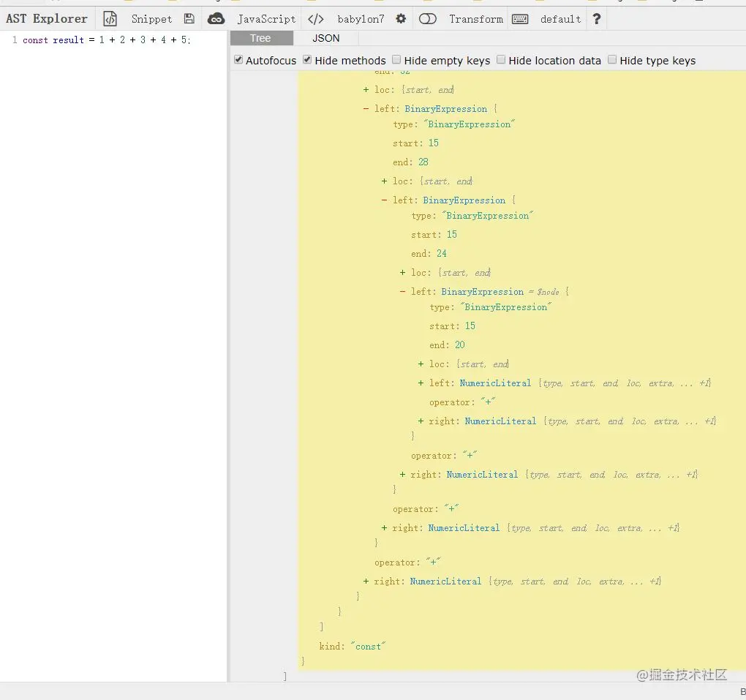746x700 pixels.
Task: Click kind: "const" entry
Action: click(x=352, y=646)
